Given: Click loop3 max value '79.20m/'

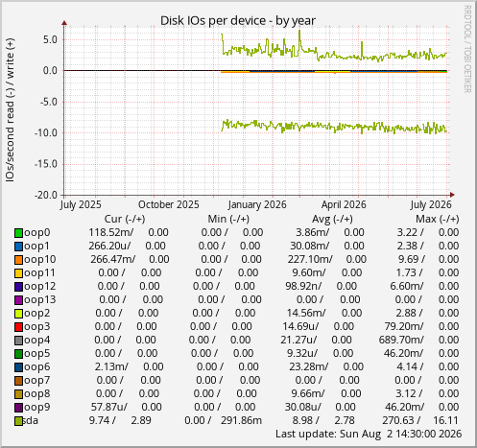Looking at the screenshot, I should click(x=404, y=326).
